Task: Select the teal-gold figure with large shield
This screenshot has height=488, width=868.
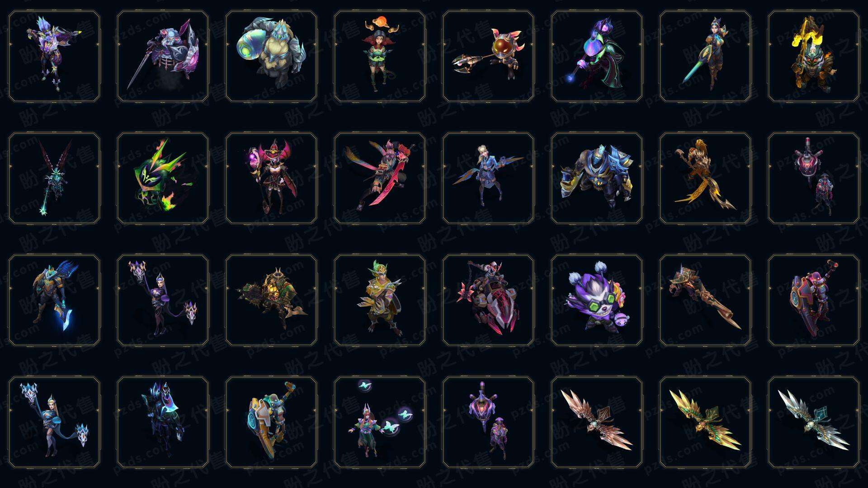Action: (x=271, y=422)
